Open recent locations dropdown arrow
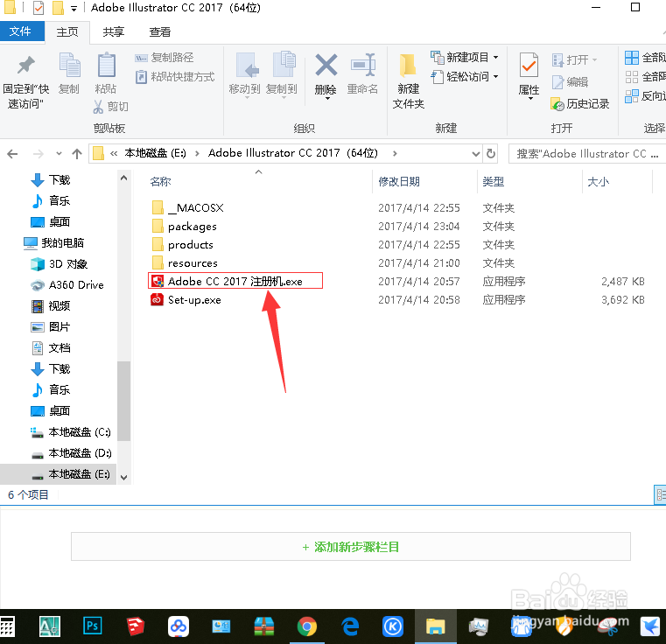Screen dimensions: 666x644 (59, 154)
